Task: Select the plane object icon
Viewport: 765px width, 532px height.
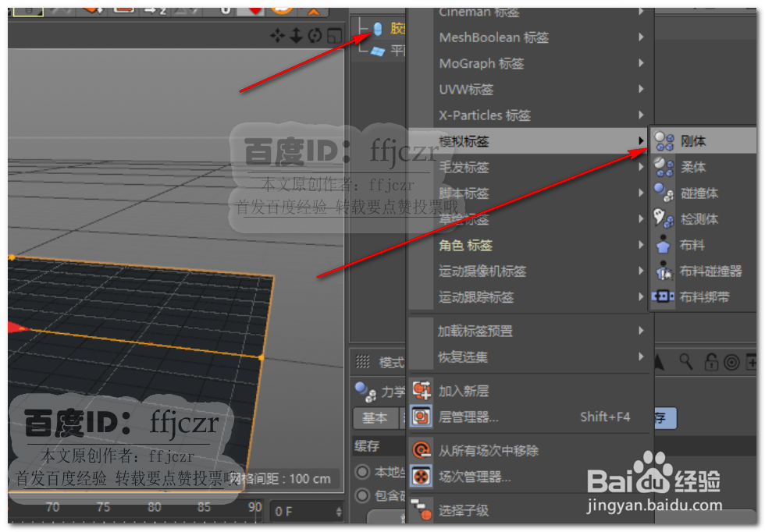Action: tap(378, 51)
